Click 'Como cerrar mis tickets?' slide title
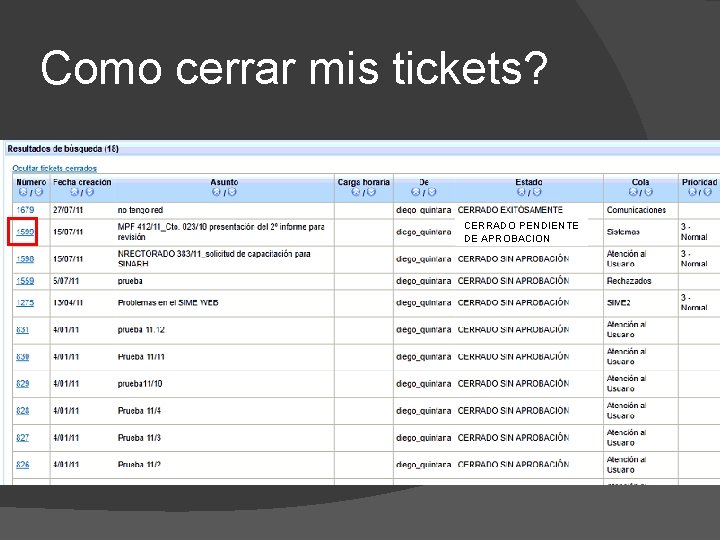720x540 pixels. click(x=294, y=68)
